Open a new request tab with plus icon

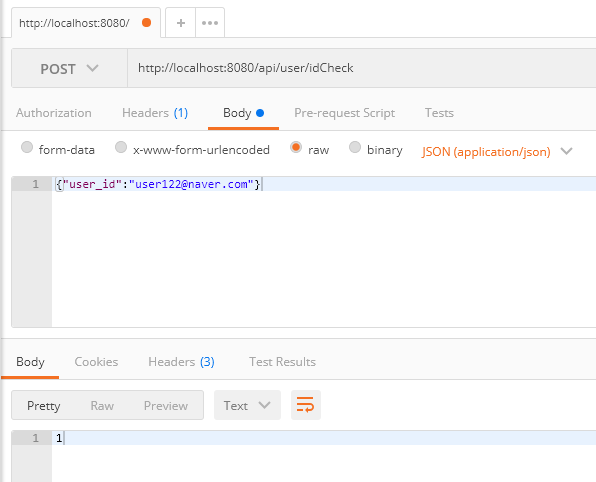181,23
